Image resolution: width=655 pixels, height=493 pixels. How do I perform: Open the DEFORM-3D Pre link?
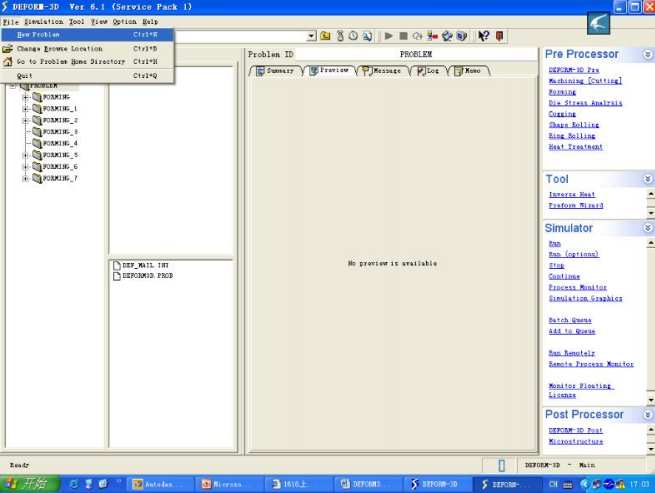[x=574, y=70]
